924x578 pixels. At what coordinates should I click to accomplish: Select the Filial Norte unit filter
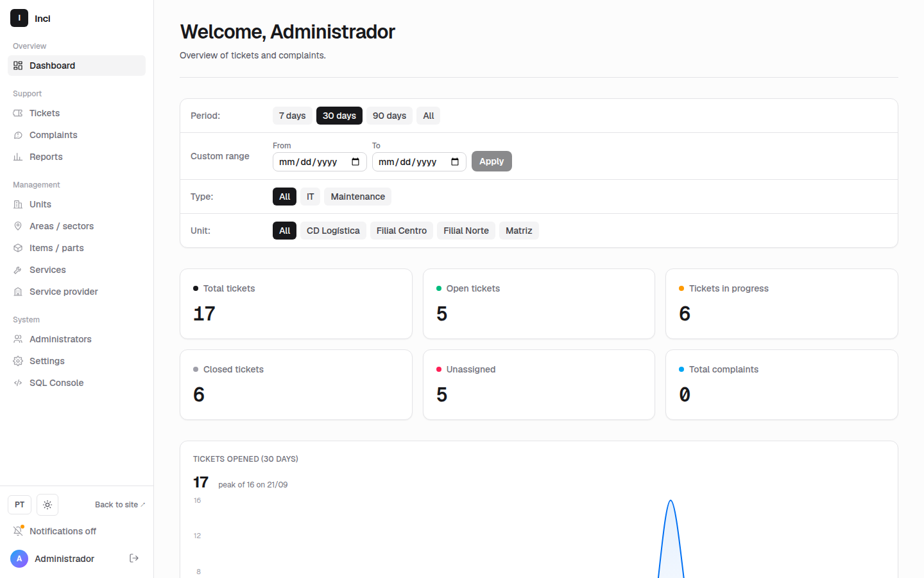tap(466, 231)
